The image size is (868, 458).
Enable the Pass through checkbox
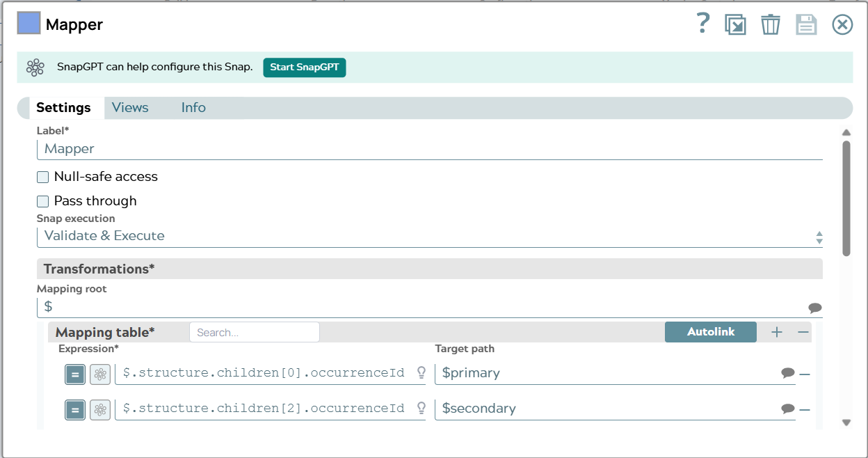coord(43,201)
